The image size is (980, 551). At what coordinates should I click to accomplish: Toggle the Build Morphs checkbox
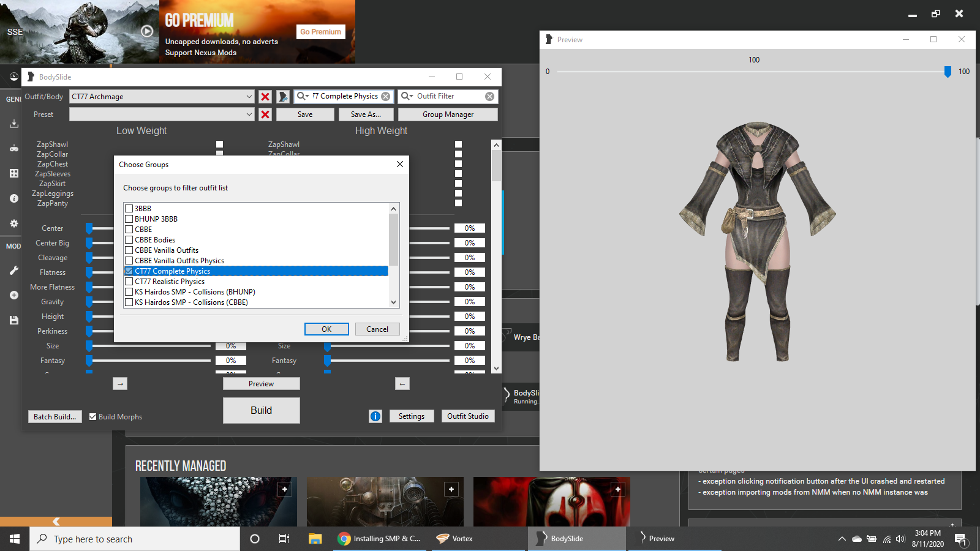pyautogui.click(x=93, y=417)
